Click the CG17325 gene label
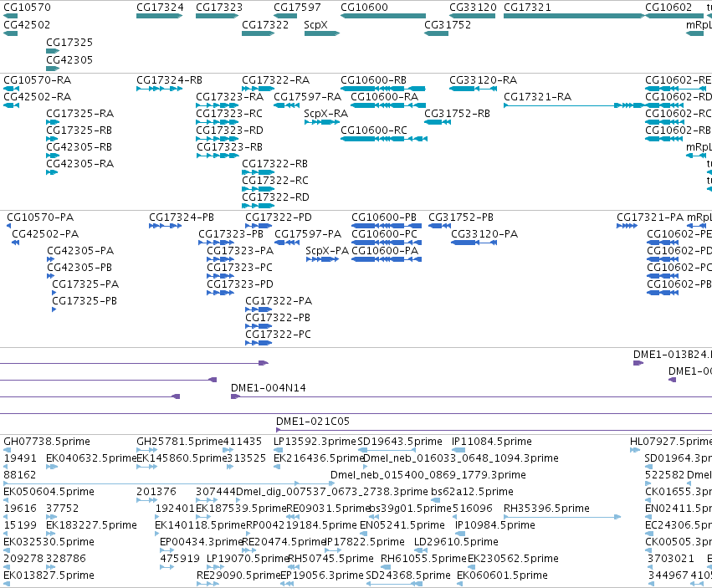 [x=69, y=42]
